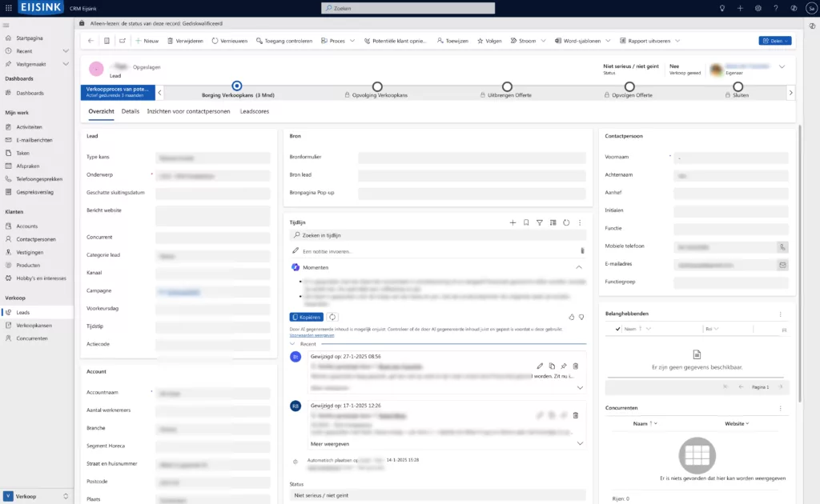
Task: Click the lightbulb assistant icon in header
Action: (722, 8)
